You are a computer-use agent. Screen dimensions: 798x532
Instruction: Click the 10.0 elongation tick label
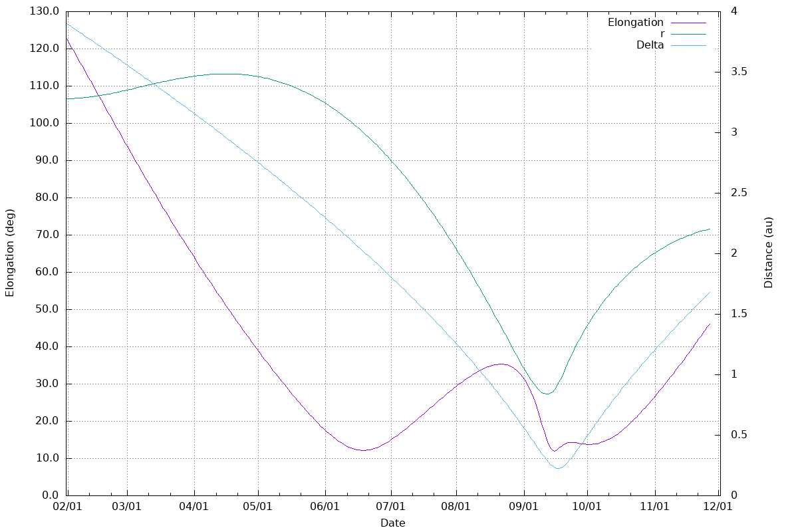(x=49, y=458)
